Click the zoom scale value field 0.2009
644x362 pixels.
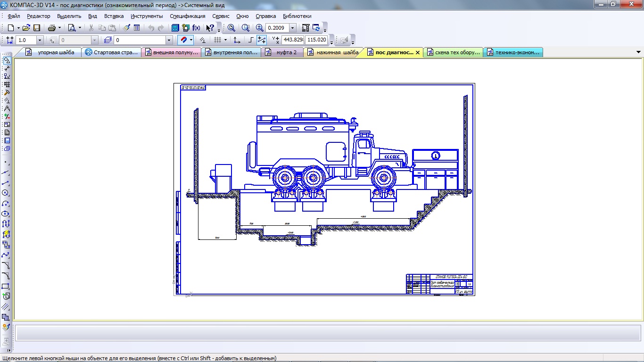[277, 28]
